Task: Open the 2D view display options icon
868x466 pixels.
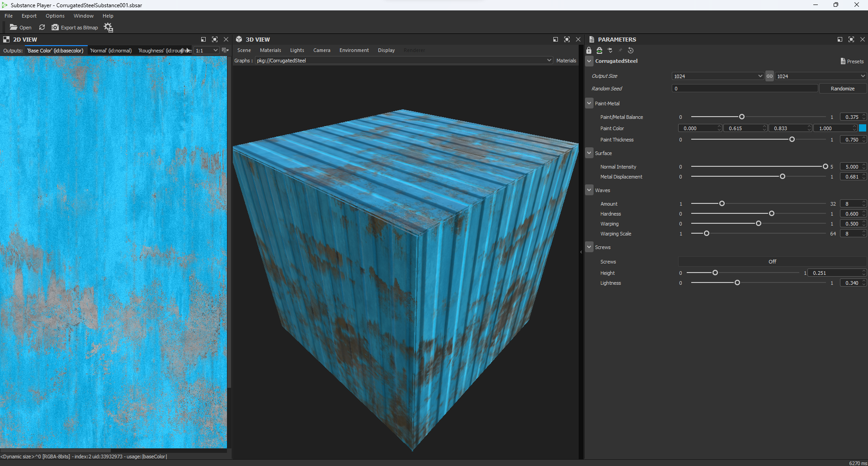Action: pyautogui.click(x=225, y=50)
